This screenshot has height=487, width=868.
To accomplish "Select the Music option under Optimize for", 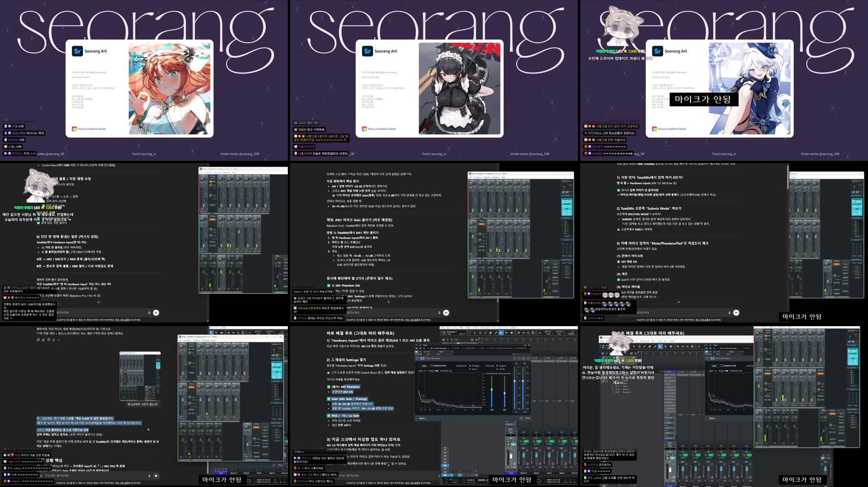I will [470, 369].
